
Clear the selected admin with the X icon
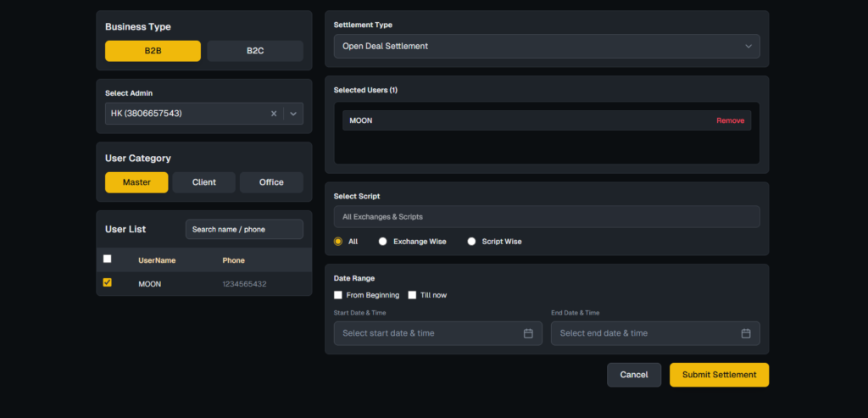[x=274, y=114]
